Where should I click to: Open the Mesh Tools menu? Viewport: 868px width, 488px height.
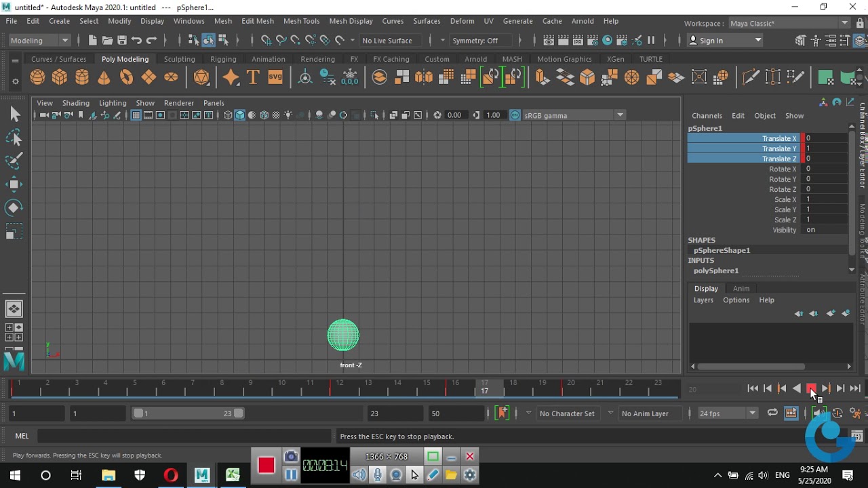(x=301, y=21)
